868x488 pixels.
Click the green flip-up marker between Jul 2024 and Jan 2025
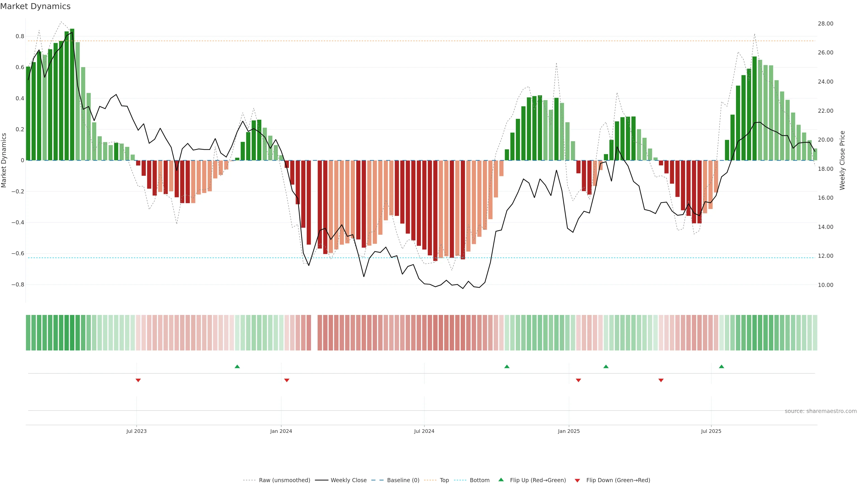point(507,366)
